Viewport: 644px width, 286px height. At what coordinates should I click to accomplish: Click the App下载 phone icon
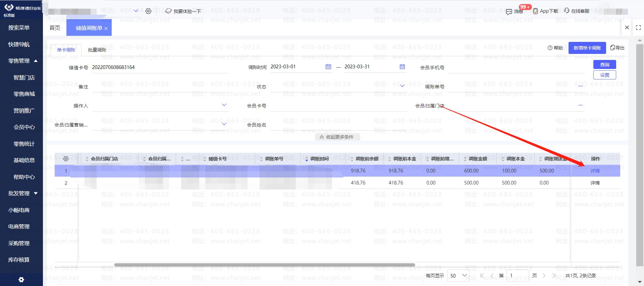pyautogui.click(x=535, y=11)
